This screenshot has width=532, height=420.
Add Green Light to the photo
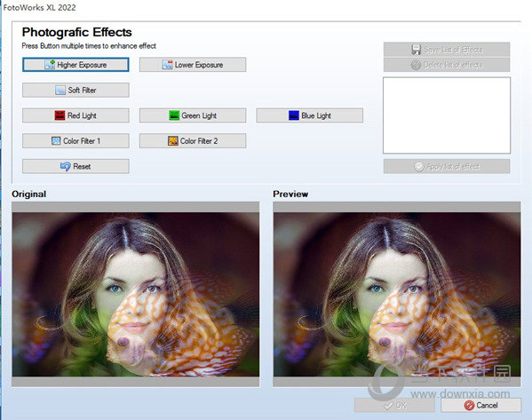click(x=193, y=115)
